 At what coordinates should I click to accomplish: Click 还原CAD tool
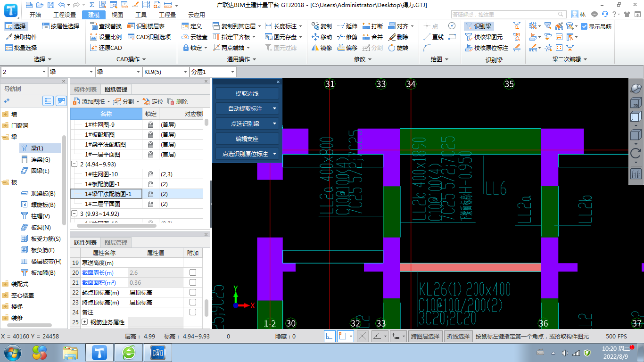(106, 48)
